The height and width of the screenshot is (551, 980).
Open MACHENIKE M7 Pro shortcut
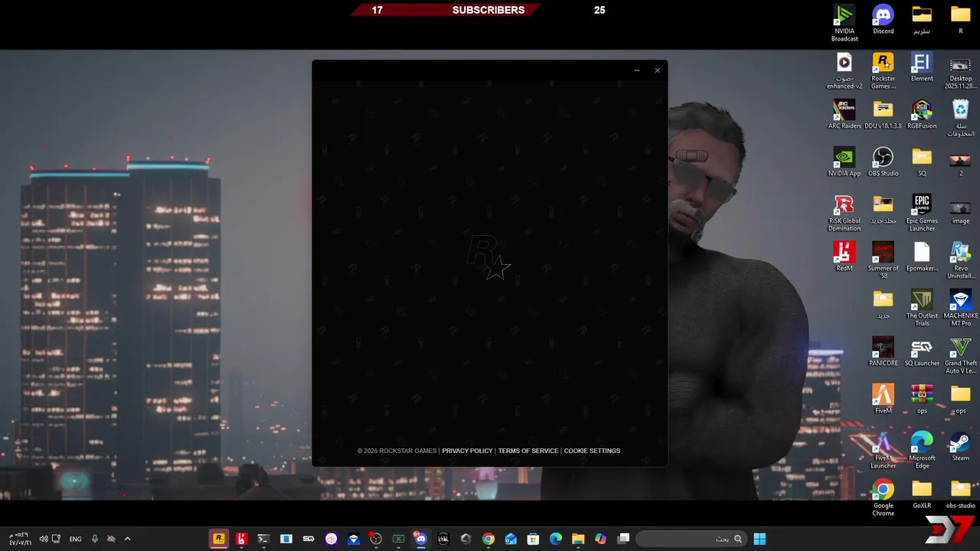tap(960, 308)
